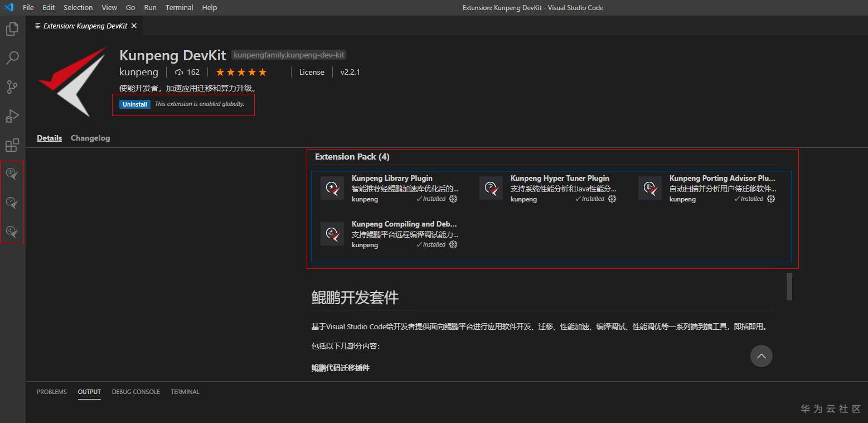Open the Run and Debug view

[x=12, y=116]
